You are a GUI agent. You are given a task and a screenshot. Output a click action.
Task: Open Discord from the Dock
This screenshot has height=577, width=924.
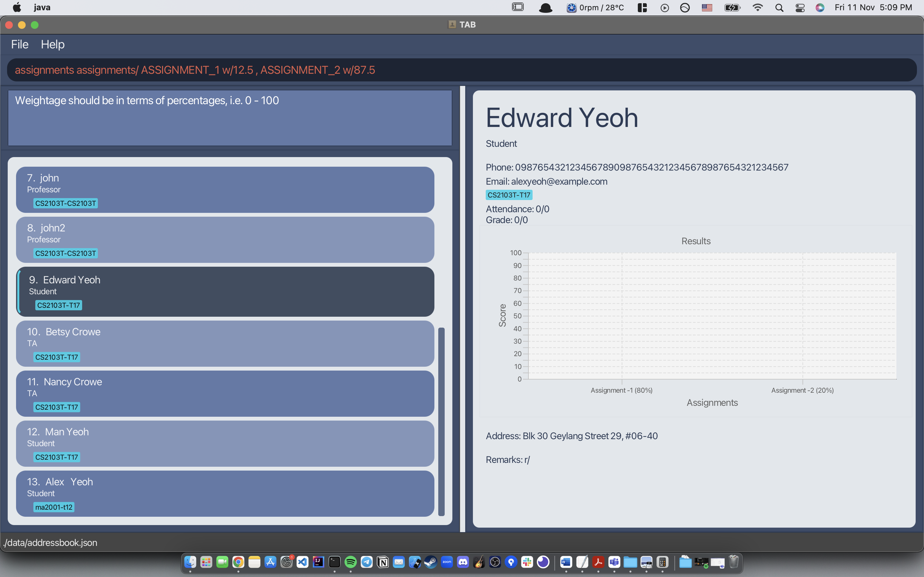click(463, 562)
